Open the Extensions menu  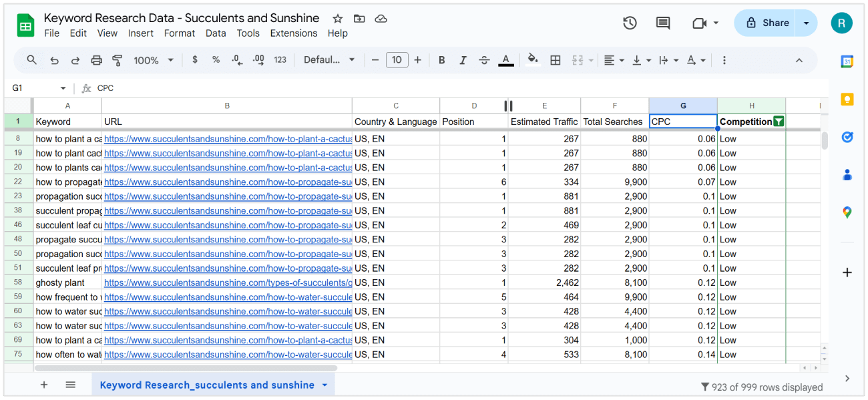click(294, 33)
